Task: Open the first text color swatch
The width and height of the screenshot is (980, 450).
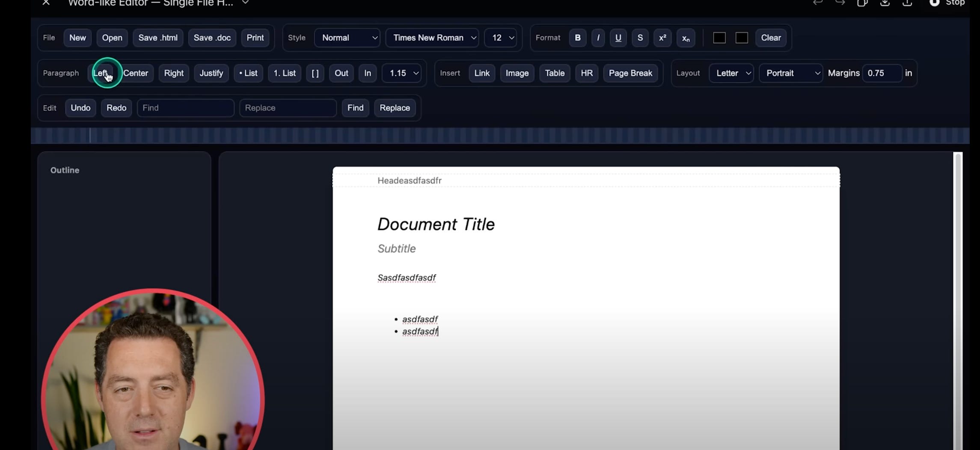Action: click(x=719, y=38)
